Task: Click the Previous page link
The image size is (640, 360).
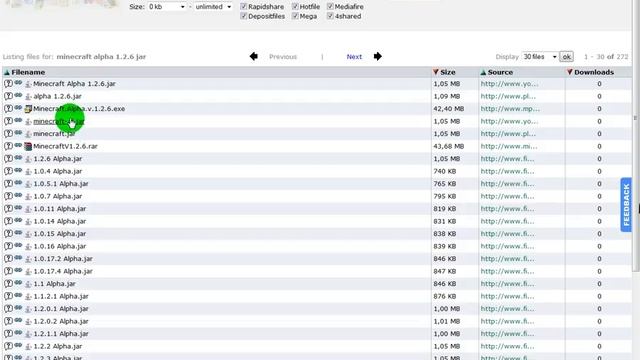Action: (283, 57)
